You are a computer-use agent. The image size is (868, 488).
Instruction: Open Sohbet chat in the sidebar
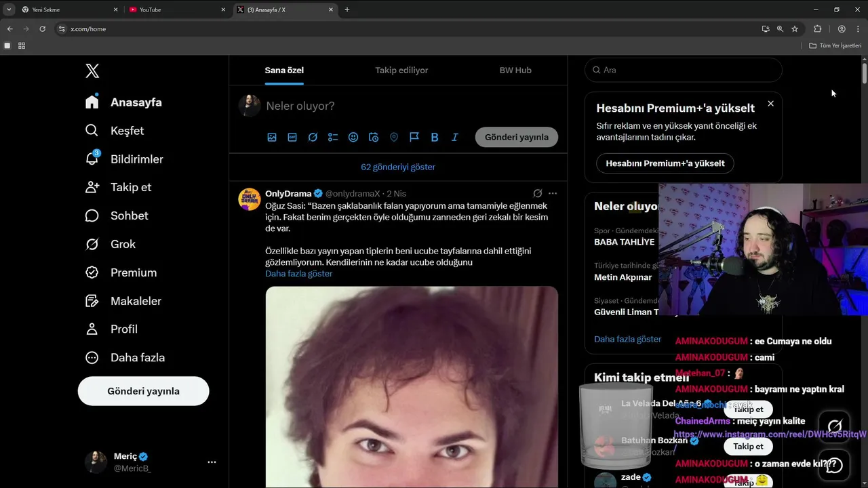point(117,216)
